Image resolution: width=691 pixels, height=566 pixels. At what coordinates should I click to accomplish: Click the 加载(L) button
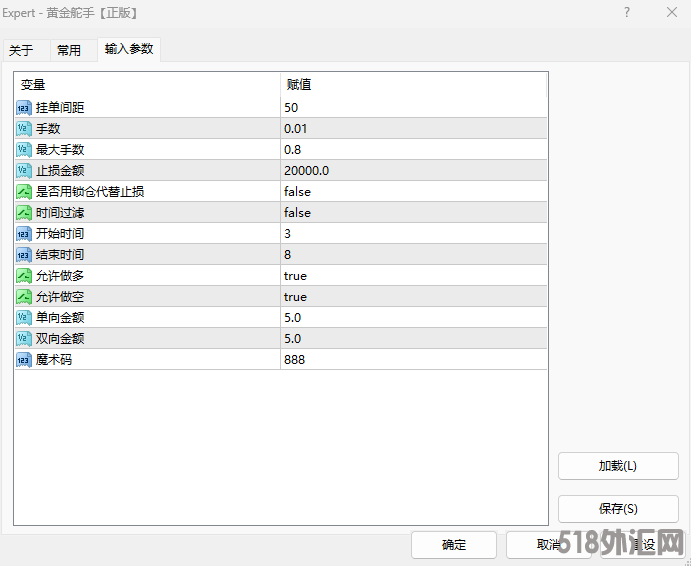click(x=618, y=466)
